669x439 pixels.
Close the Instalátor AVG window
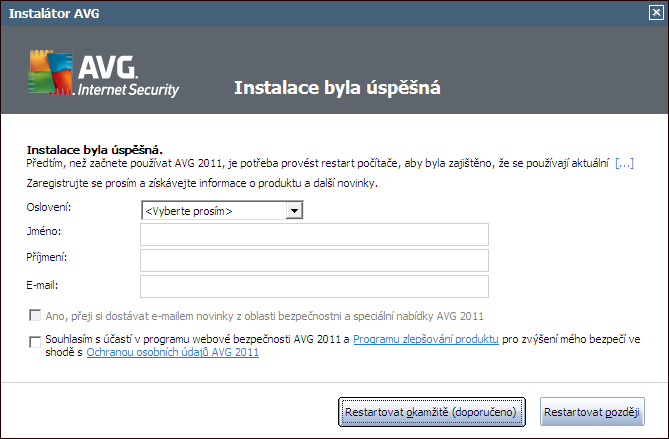click(x=656, y=13)
